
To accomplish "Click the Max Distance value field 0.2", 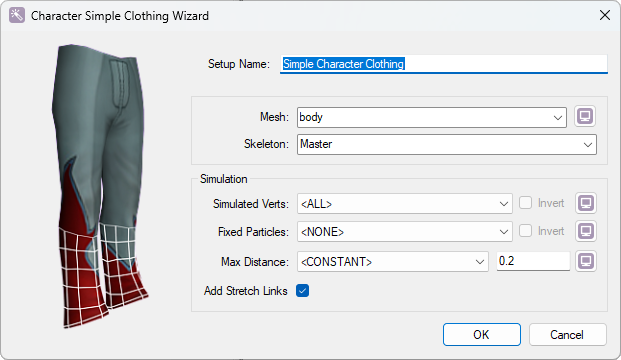I will [533, 261].
